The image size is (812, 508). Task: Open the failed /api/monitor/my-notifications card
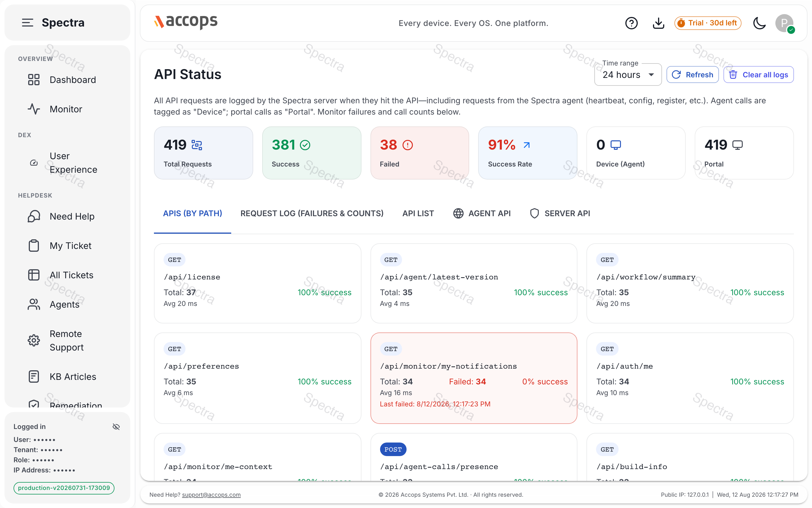(474, 378)
